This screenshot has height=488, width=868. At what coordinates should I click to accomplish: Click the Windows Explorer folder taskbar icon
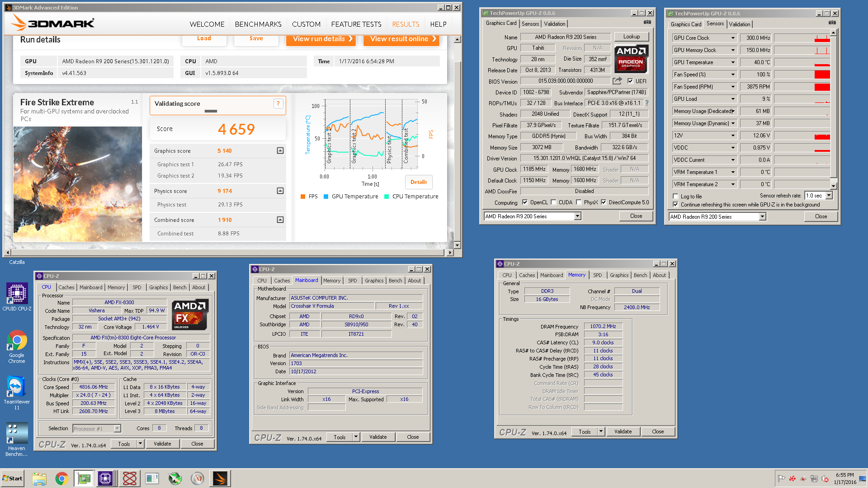[39, 479]
